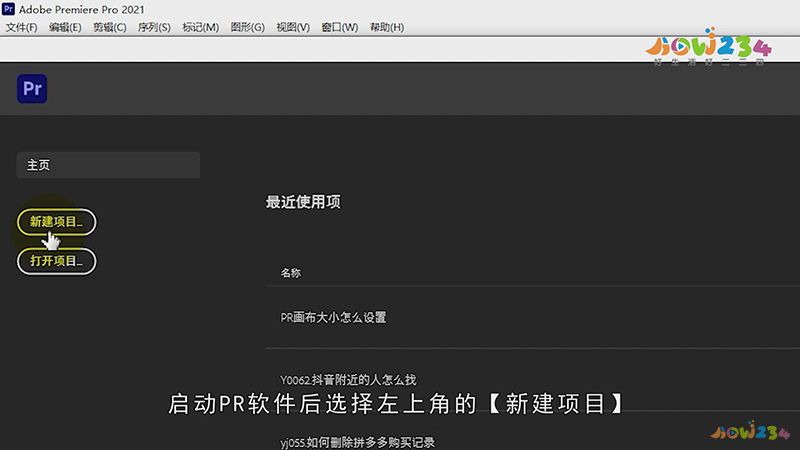
Task: Open the 剪辑(C) menu
Action: (110, 27)
